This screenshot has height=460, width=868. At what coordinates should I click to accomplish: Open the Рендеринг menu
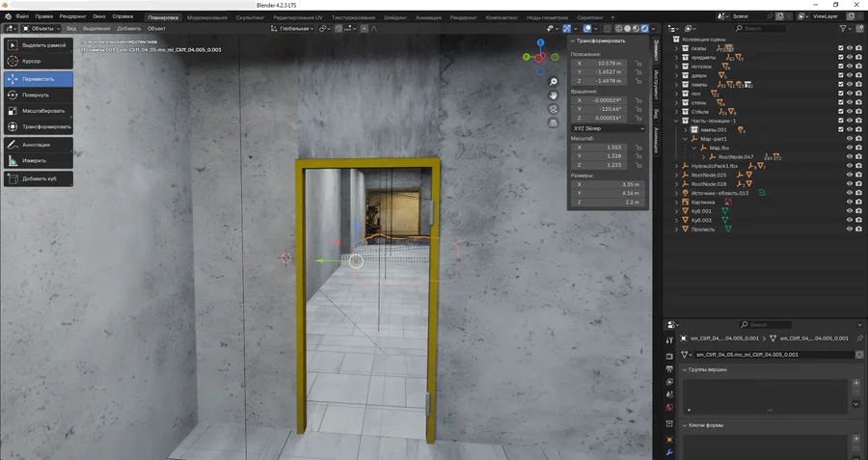[x=72, y=16]
